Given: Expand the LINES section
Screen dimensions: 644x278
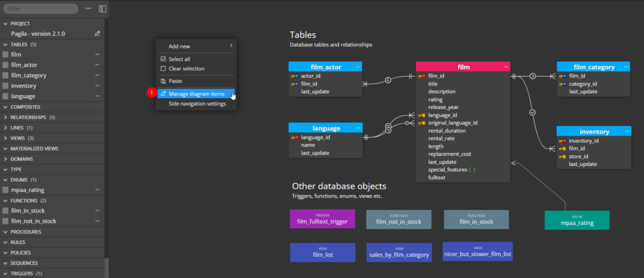Looking at the screenshot, I should click(6, 128).
